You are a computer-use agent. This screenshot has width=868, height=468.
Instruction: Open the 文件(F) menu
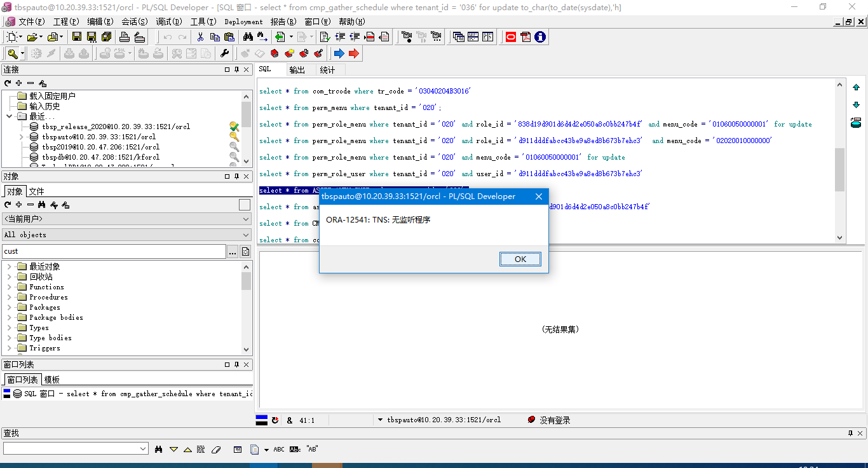click(x=31, y=22)
